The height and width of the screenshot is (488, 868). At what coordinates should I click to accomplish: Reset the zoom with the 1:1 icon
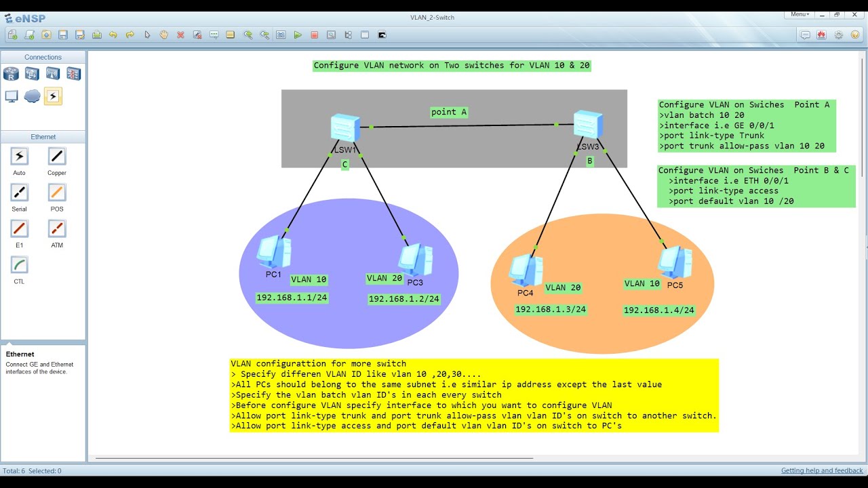click(281, 35)
